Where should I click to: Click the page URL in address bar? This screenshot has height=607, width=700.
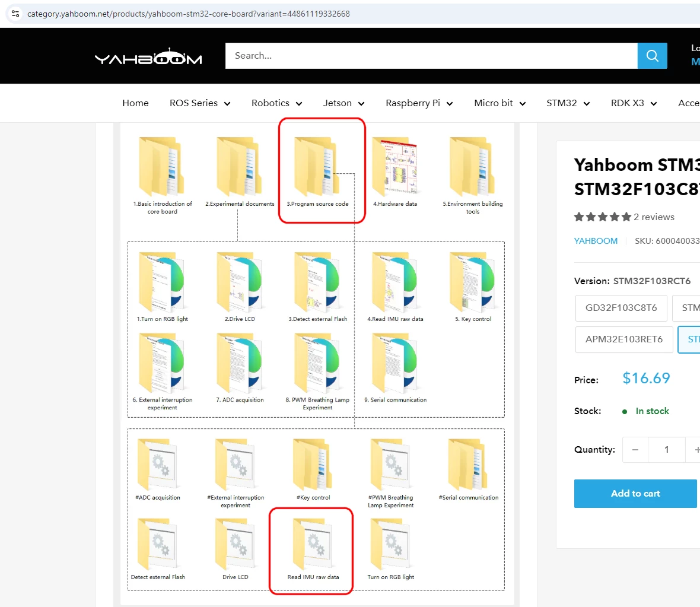coord(189,14)
